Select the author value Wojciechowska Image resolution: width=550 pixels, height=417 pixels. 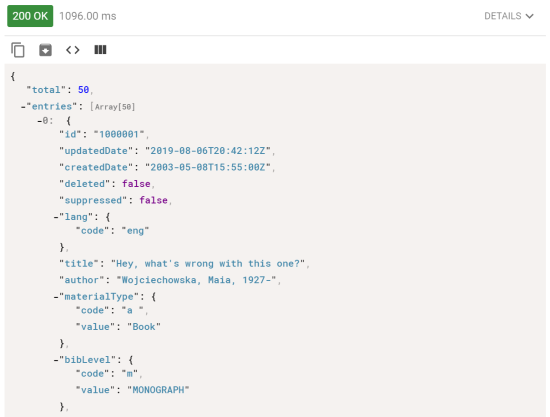pyautogui.click(x=159, y=280)
